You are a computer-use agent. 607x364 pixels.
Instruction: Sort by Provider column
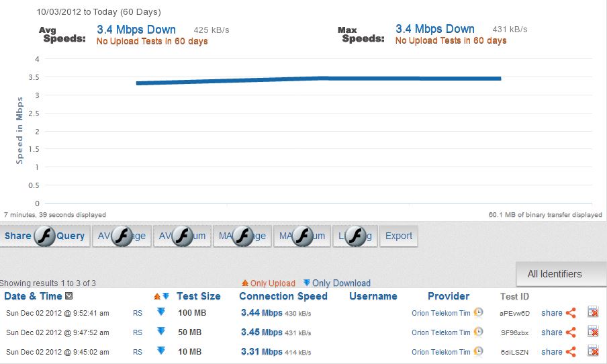pyautogui.click(x=449, y=296)
